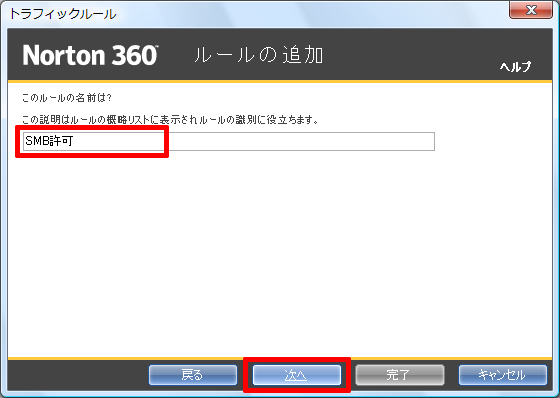This screenshot has width=560, height=398.
Task: Click the text このルールの名前は?
Action: point(67,98)
